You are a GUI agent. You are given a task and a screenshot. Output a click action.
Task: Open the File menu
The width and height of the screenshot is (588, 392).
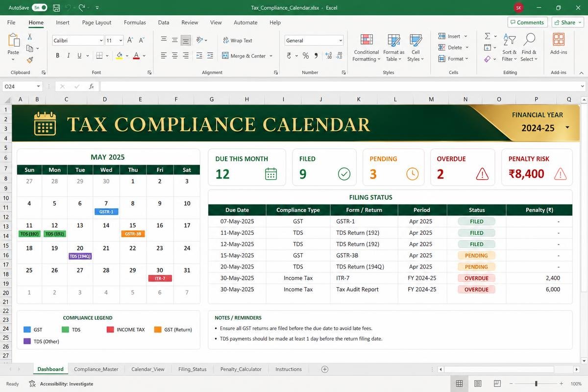tap(11, 23)
